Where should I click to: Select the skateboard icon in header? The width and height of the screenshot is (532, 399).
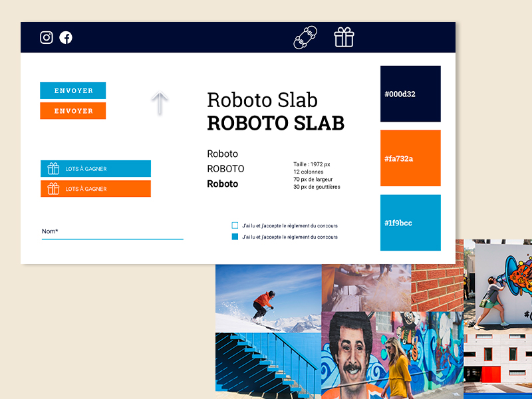(x=305, y=38)
